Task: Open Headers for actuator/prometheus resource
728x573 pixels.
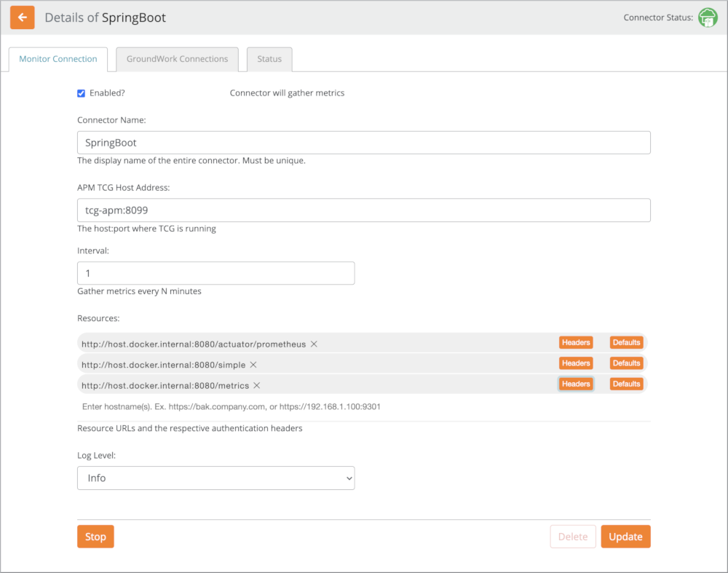Action: [576, 343]
